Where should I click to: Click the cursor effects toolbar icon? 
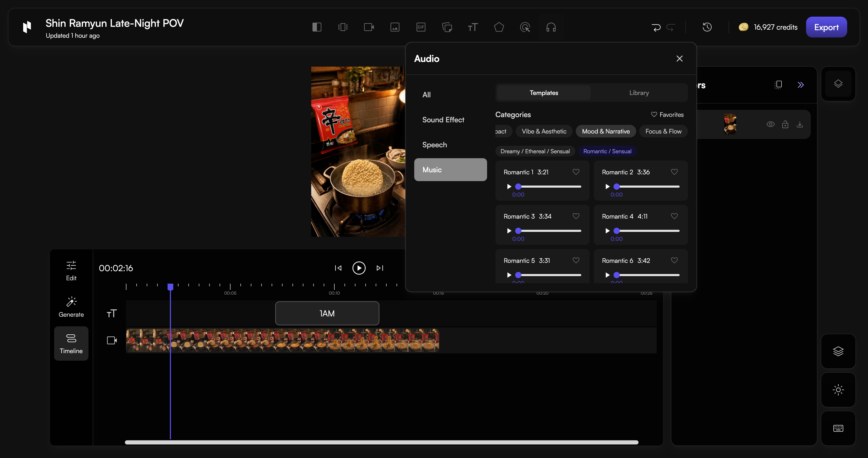tap(525, 27)
